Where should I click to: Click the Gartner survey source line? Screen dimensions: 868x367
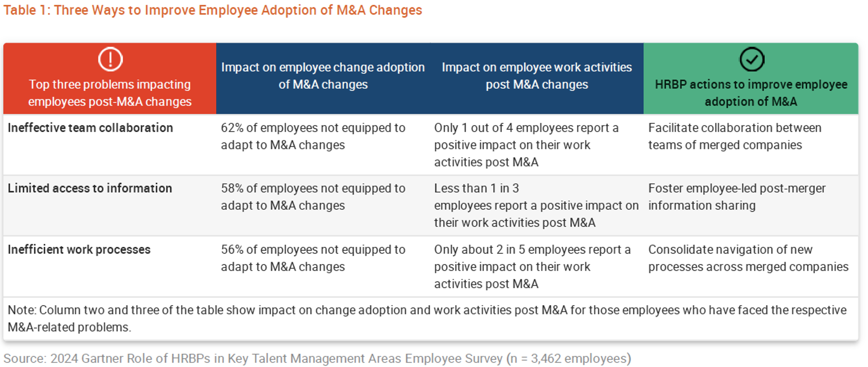317,358
